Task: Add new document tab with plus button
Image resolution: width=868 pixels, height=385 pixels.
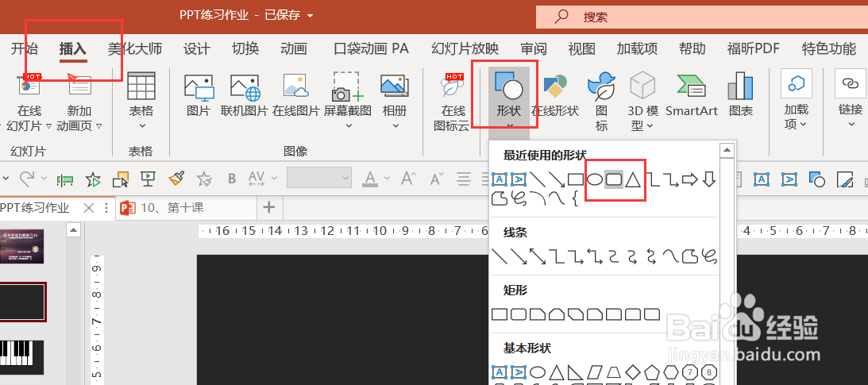Action: point(269,207)
